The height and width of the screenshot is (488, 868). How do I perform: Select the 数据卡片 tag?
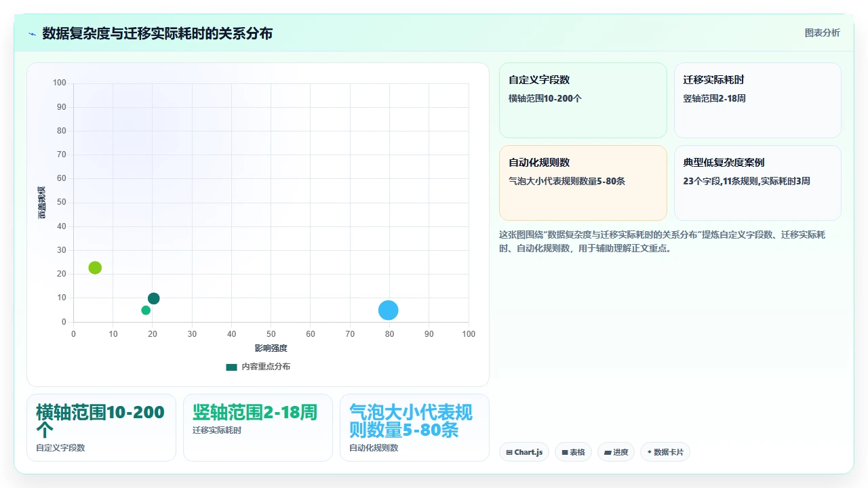665,452
